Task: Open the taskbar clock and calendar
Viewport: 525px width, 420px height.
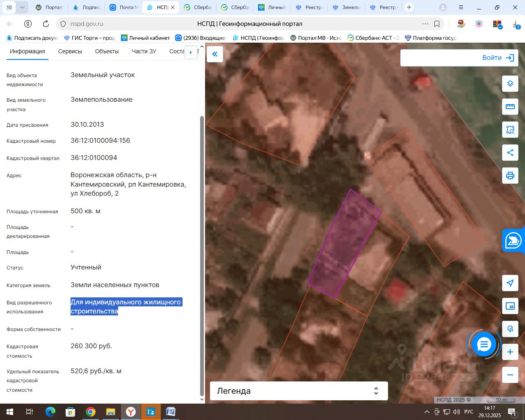Action: pos(490,411)
